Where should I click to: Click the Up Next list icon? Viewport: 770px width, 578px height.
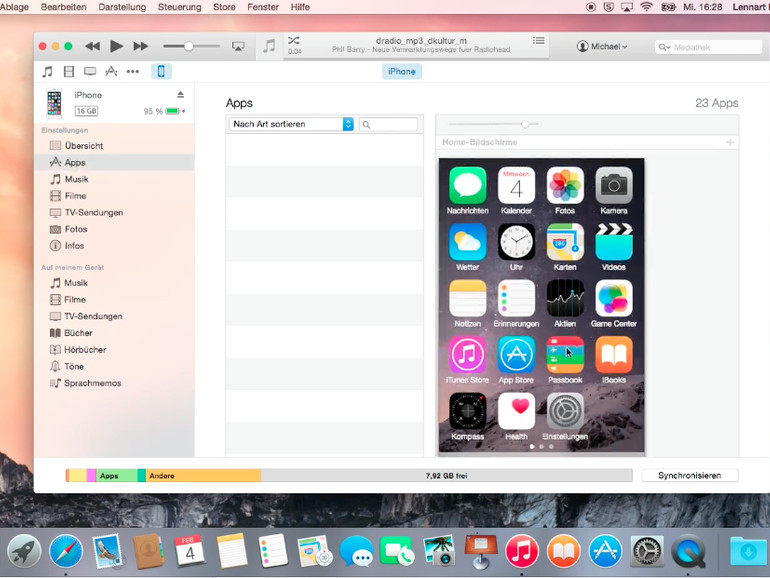coord(539,41)
